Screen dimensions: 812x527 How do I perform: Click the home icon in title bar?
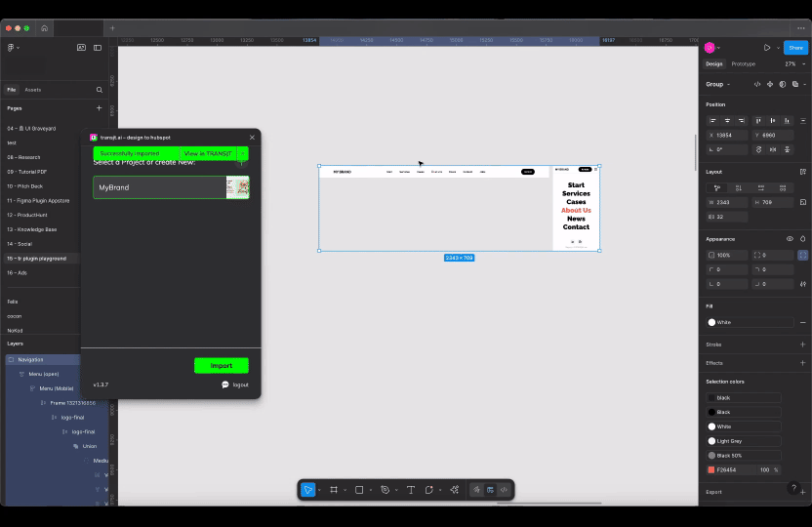tap(44, 28)
